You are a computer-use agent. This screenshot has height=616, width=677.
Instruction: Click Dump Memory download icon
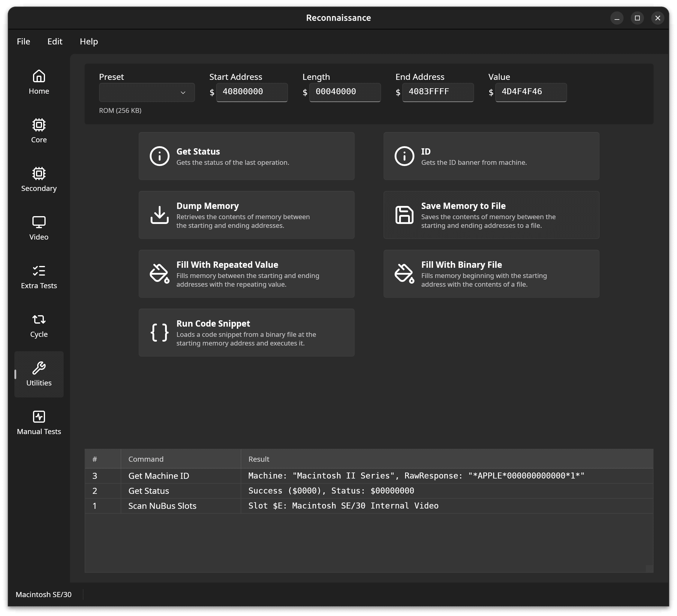point(160,215)
